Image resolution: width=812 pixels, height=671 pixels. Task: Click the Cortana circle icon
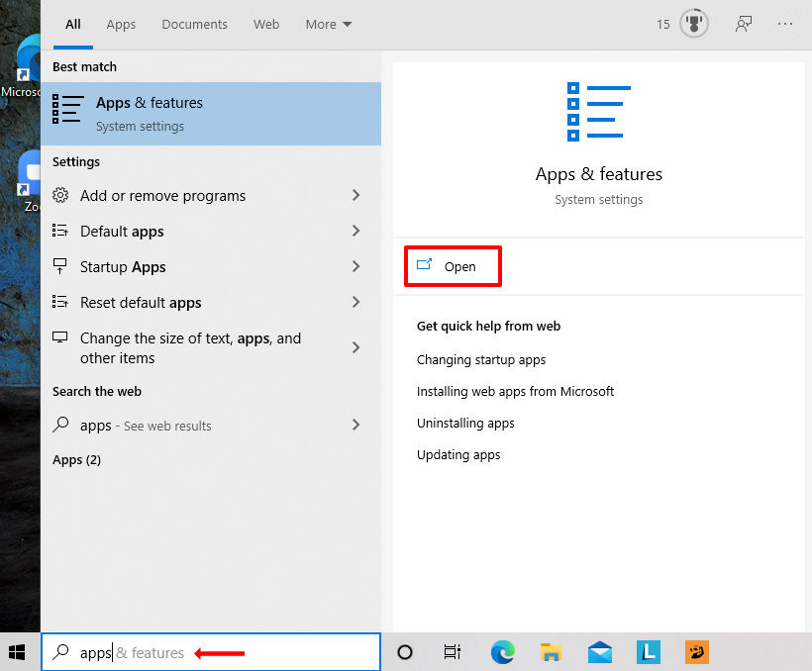pos(404,652)
